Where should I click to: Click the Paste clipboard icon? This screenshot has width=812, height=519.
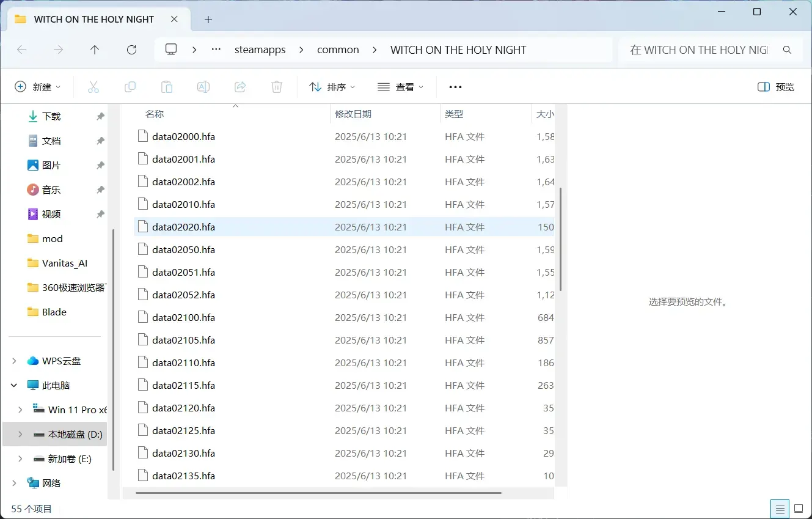(x=167, y=87)
